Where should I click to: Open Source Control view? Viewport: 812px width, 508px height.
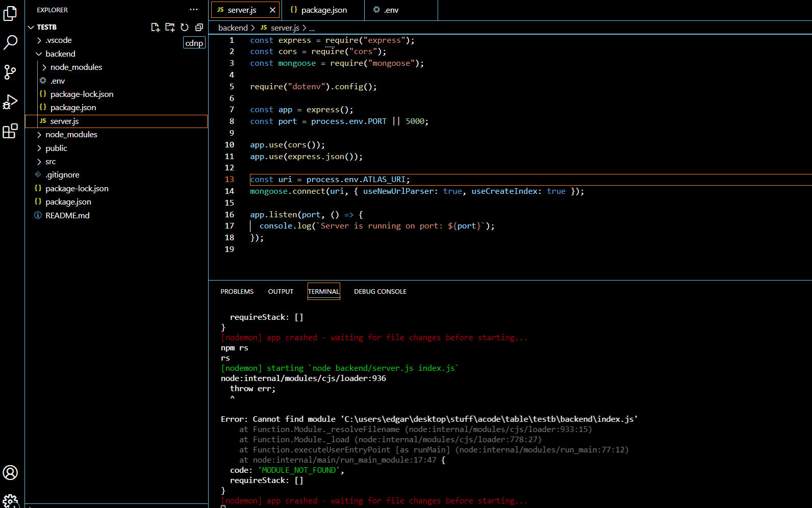[x=10, y=72]
